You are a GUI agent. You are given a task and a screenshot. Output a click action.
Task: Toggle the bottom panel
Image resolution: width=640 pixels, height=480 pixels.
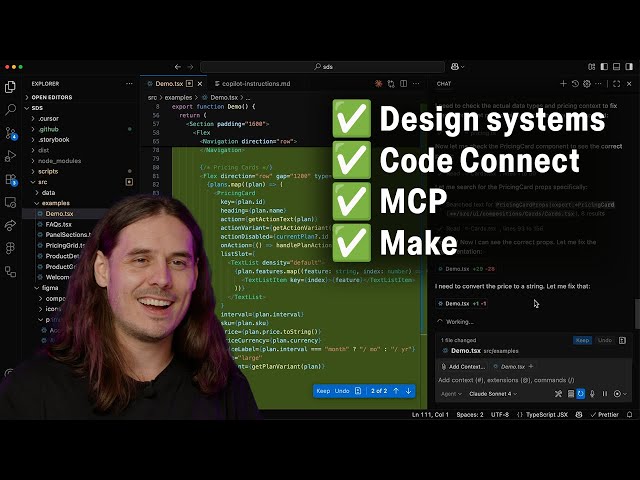pos(617,67)
